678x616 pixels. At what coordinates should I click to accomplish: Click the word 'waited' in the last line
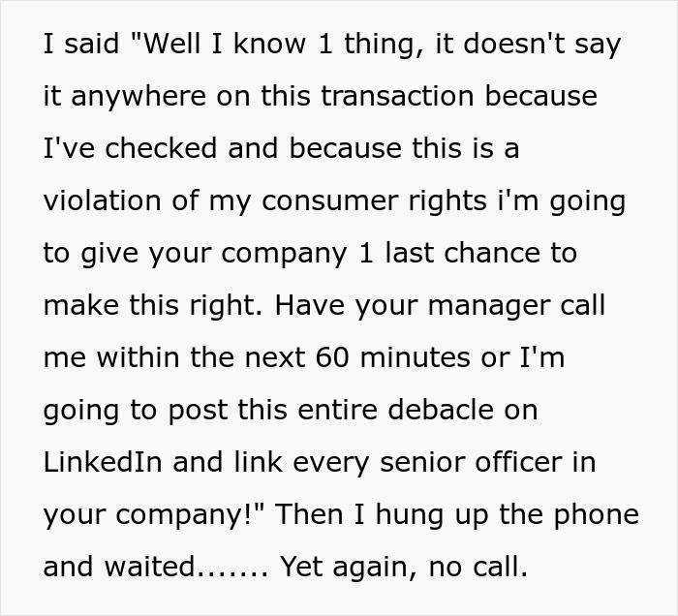[149, 567]
